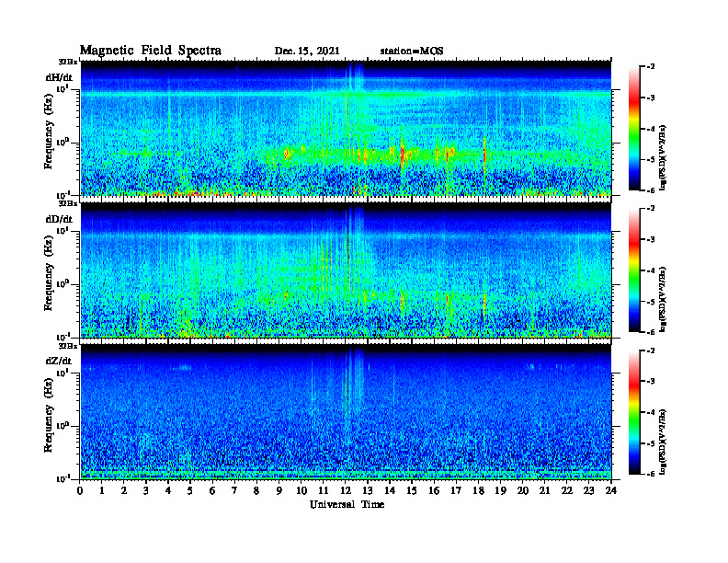Click the "station=MOS" label
The height and width of the screenshot is (563, 728).
coord(412,52)
